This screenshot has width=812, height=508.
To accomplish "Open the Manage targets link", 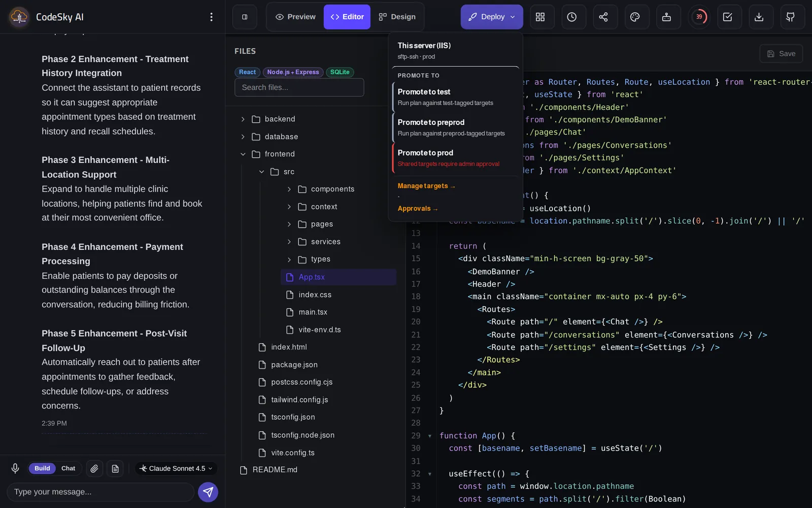I will (426, 186).
